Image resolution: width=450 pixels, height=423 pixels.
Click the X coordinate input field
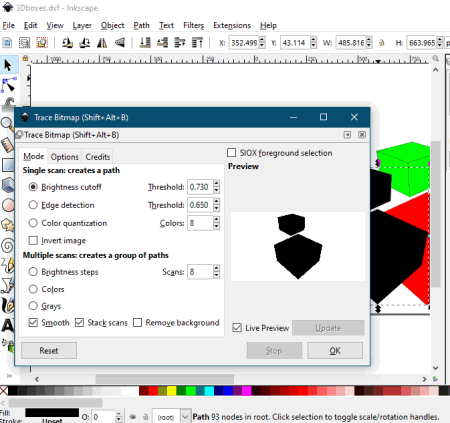244,43
